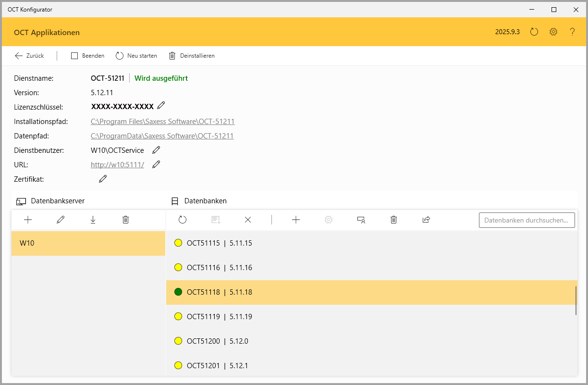Open the Installationspfad folder link
The width and height of the screenshot is (588, 385).
pyautogui.click(x=162, y=122)
